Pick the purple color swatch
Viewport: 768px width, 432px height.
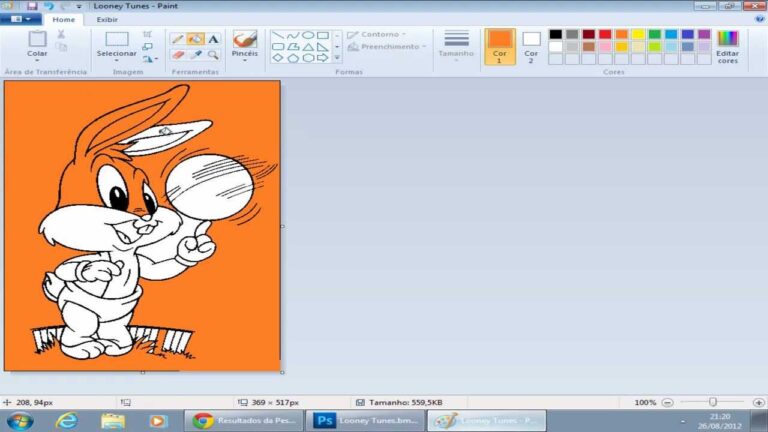pyautogui.click(x=704, y=34)
